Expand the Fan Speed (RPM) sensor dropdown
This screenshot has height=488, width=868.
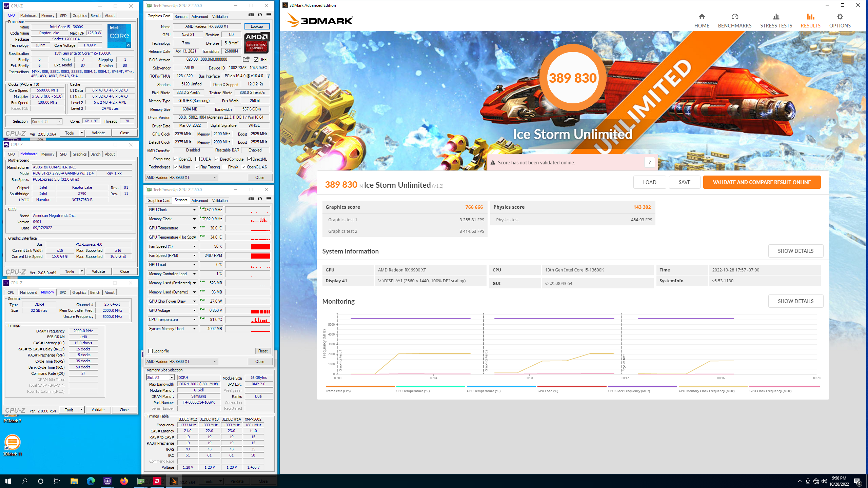(194, 256)
